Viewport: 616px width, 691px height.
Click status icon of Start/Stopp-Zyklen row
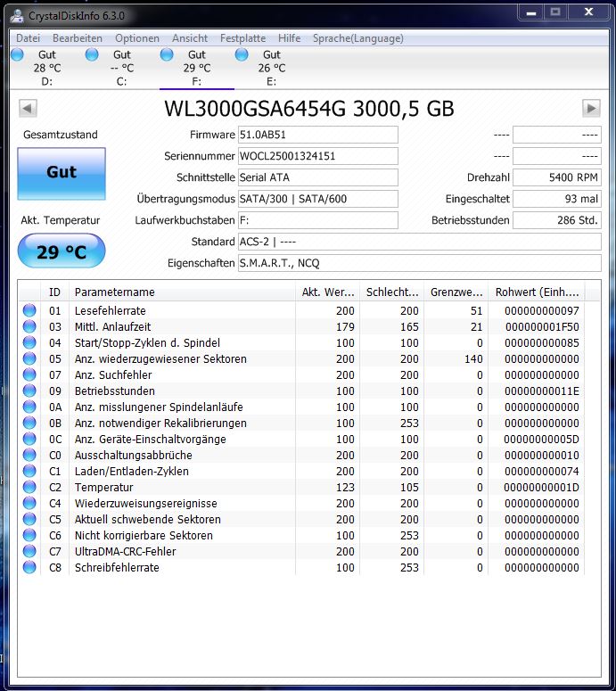pos(29,342)
